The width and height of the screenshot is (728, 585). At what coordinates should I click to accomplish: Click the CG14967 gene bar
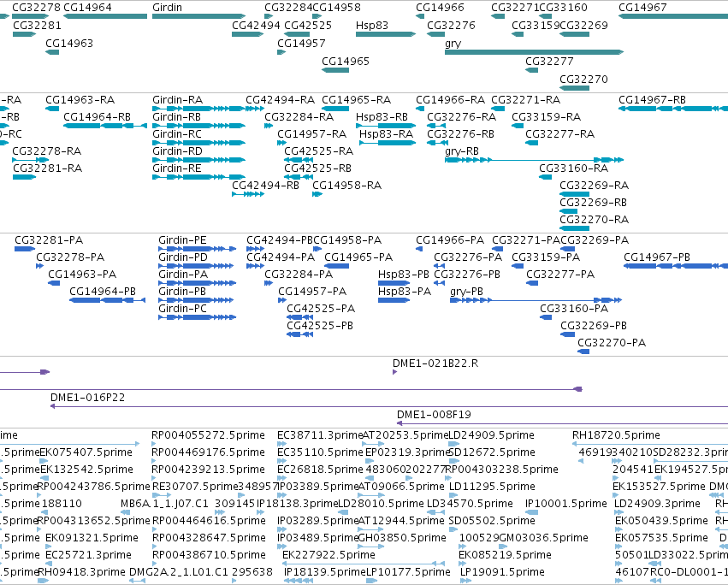(673, 16)
